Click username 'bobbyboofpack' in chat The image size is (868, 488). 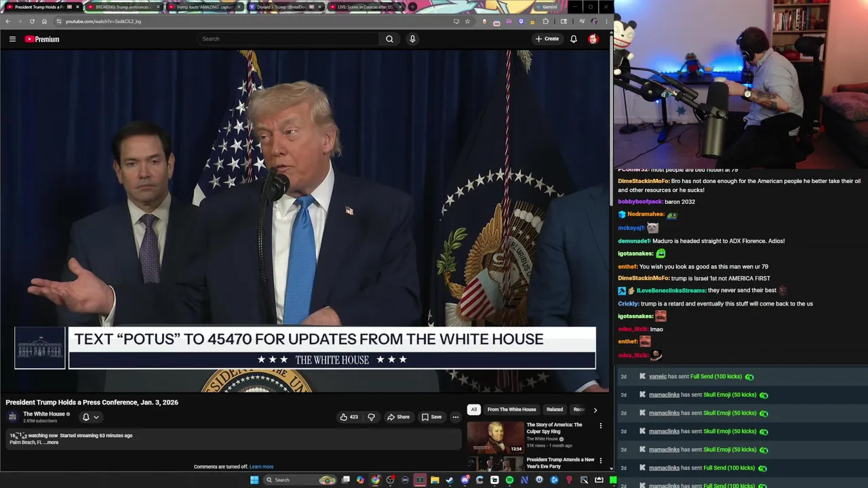[x=639, y=201]
